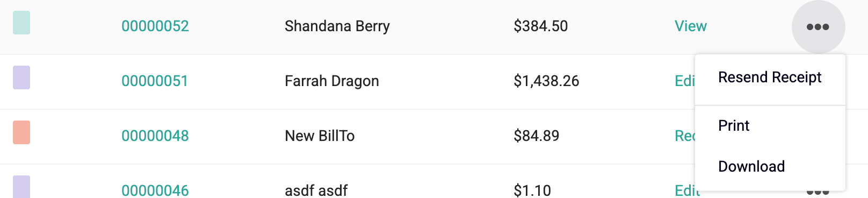Click View link for Shandana Berry
This screenshot has height=198, width=868.
click(691, 26)
